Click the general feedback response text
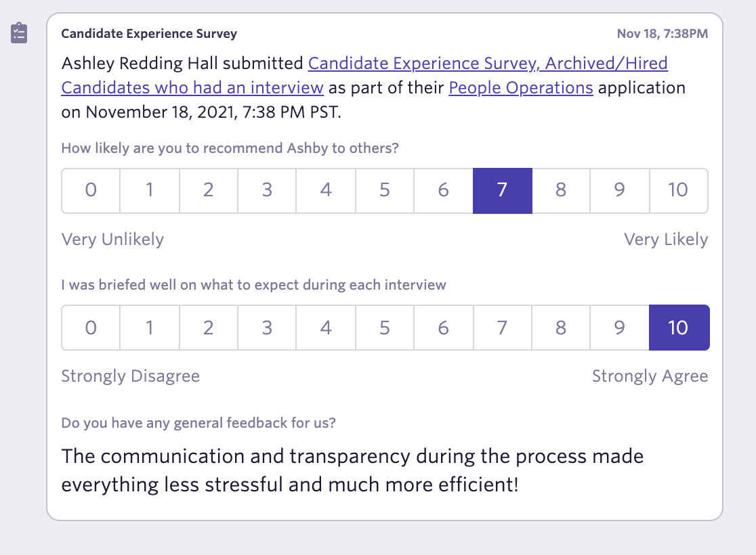Viewport: 756px width, 555px height. click(x=352, y=470)
